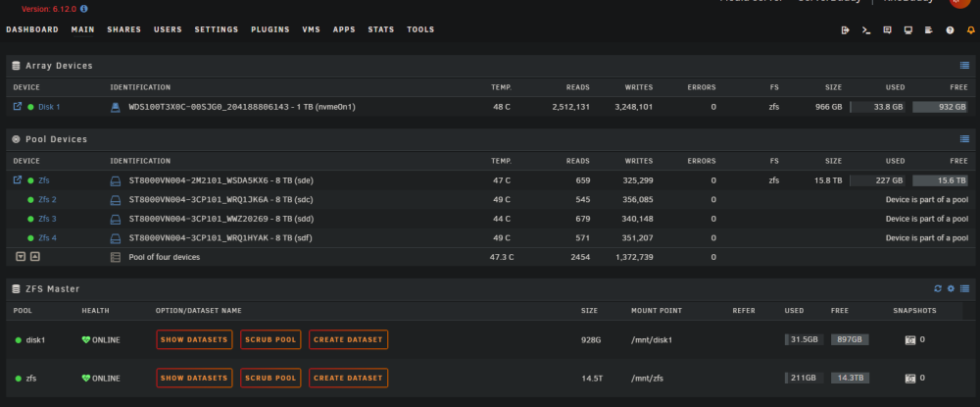Viewport: 980px width, 407px height.
Task: Collapse pool devices with up arrow
Action: (x=35, y=256)
